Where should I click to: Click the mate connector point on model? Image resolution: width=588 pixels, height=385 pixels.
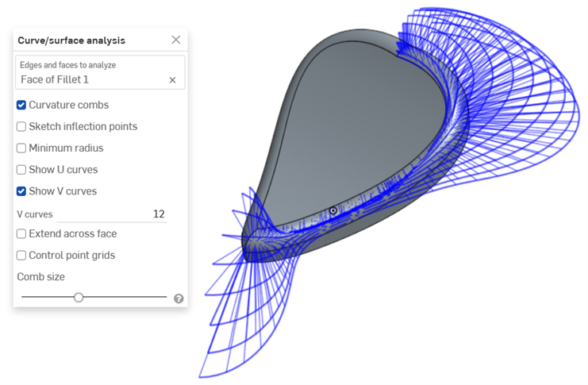[x=333, y=211]
